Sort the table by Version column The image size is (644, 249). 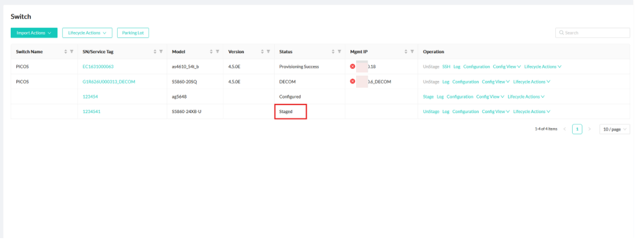pos(262,52)
